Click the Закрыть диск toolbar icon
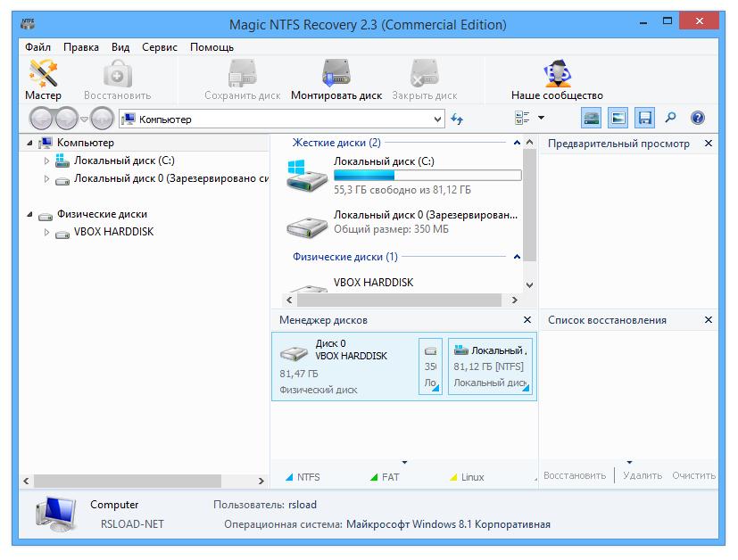Image resolution: width=738 pixels, height=560 pixels. 424,73
